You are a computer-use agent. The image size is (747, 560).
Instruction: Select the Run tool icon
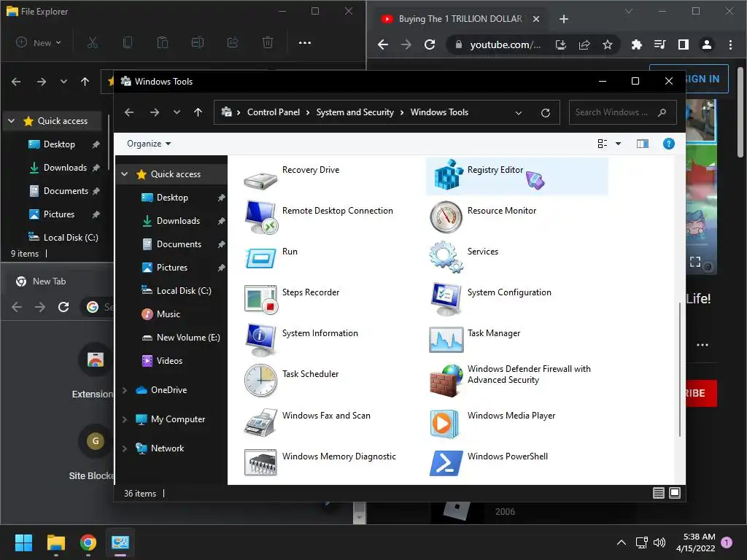260,258
